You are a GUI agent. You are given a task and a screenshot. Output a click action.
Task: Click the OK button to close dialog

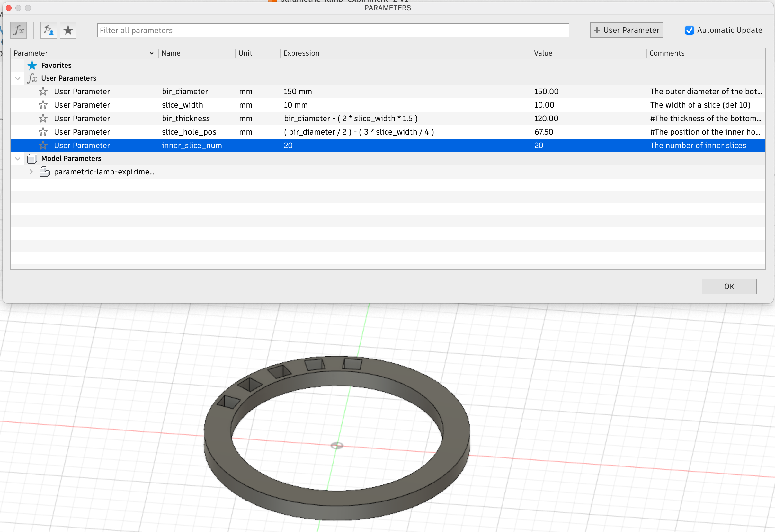tap(729, 286)
